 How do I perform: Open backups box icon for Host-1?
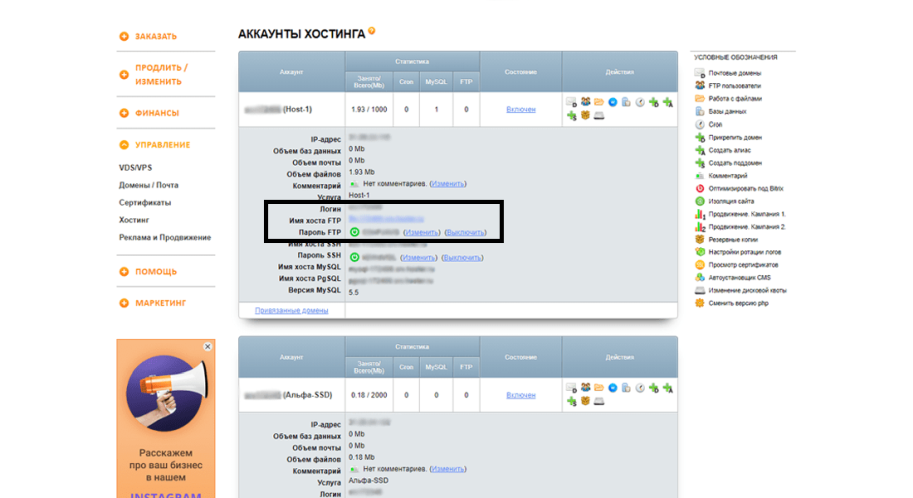coord(586,115)
